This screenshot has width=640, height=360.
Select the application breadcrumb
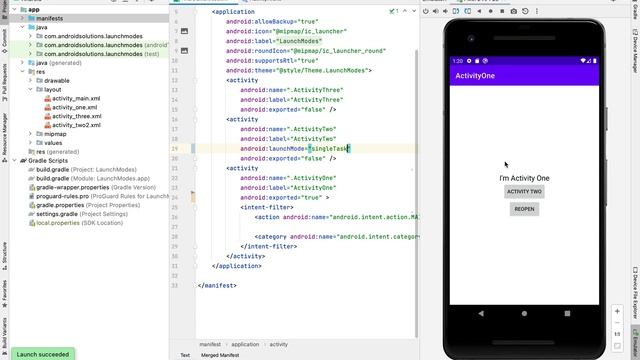point(245,344)
